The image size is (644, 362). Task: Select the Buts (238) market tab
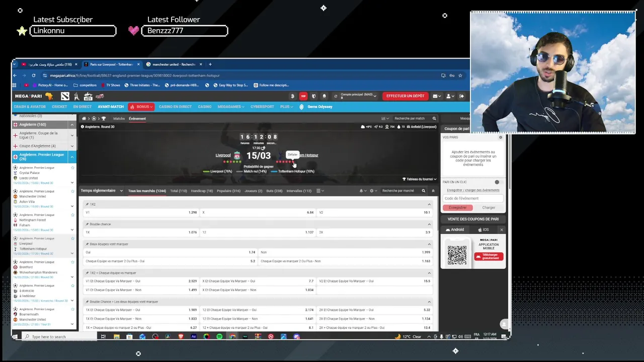click(274, 191)
